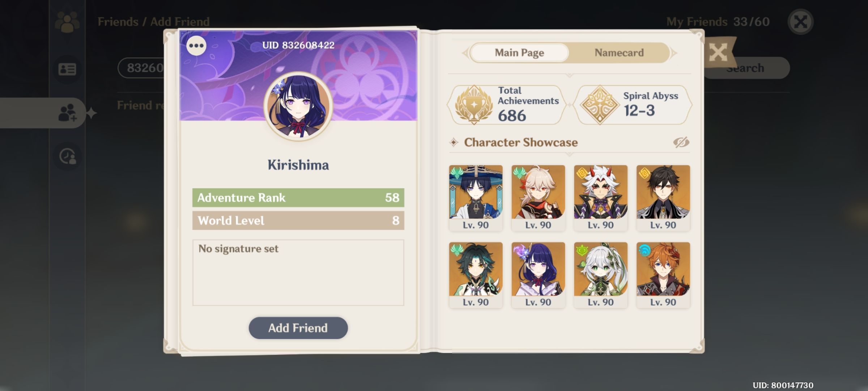Select the Nahida showcase character thumbnail
The image size is (868, 391).
tap(601, 275)
